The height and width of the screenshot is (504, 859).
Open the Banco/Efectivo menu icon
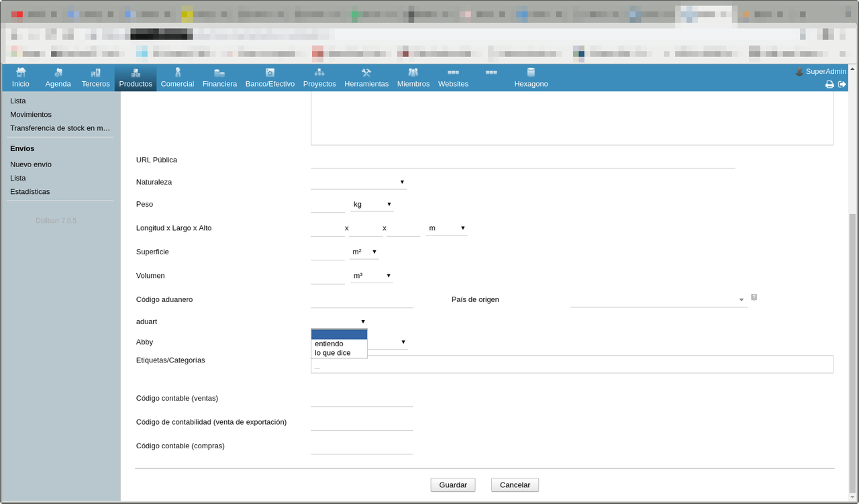(x=270, y=72)
